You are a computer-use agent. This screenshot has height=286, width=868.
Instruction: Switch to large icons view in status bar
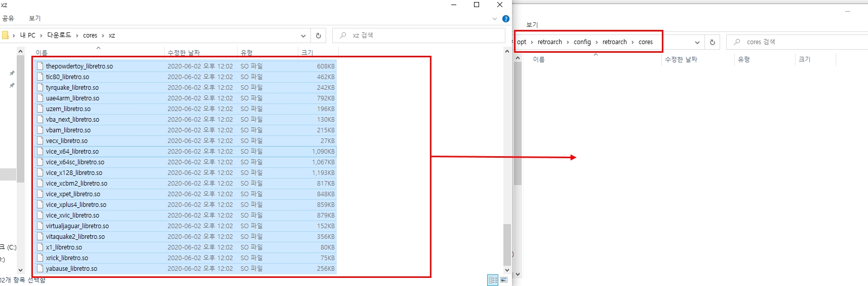click(504, 279)
